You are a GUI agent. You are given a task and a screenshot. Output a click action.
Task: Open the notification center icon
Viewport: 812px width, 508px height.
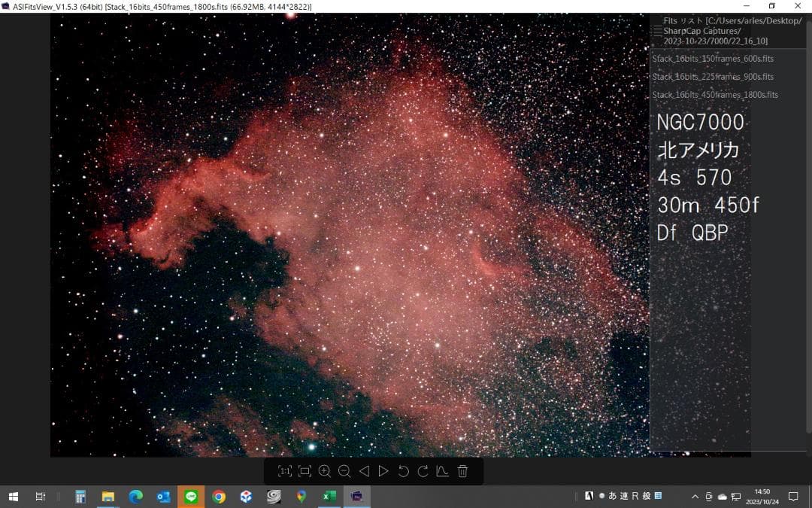click(792, 497)
